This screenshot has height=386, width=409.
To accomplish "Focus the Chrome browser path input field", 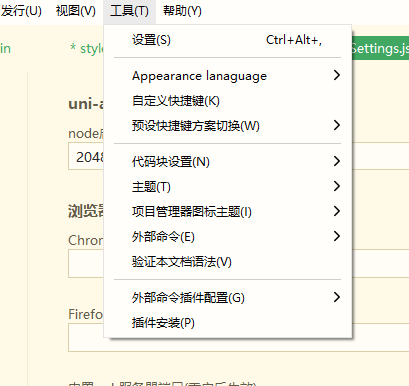I will pos(86,264).
